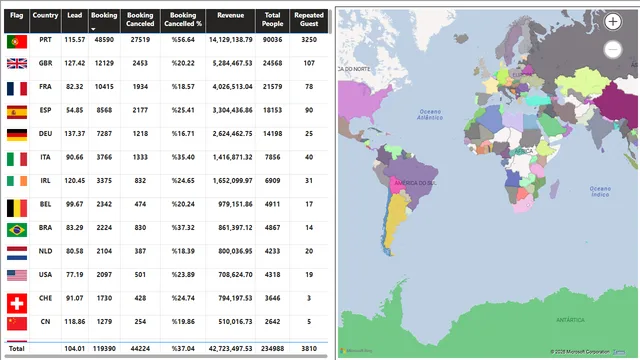Click revenue value 5,284,467.53
Image resolution: width=640 pixels, height=360 pixels.
(232, 63)
